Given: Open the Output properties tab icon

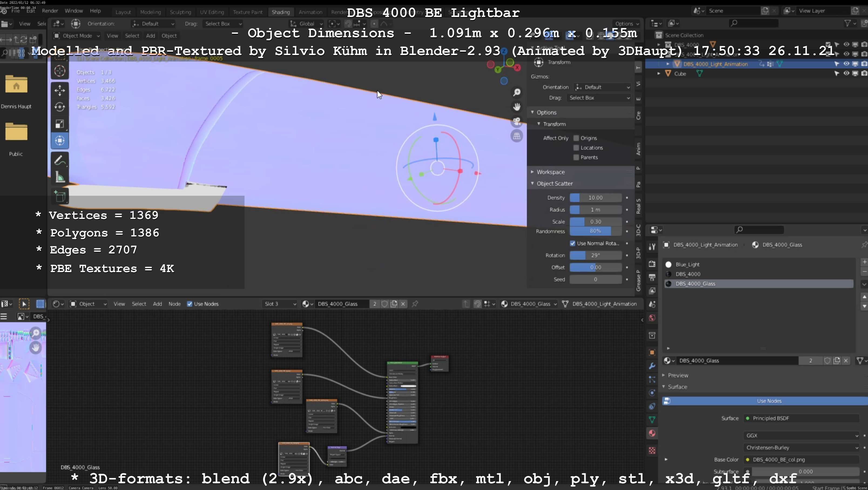Looking at the screenshot, I should click(x=652, y=277).
